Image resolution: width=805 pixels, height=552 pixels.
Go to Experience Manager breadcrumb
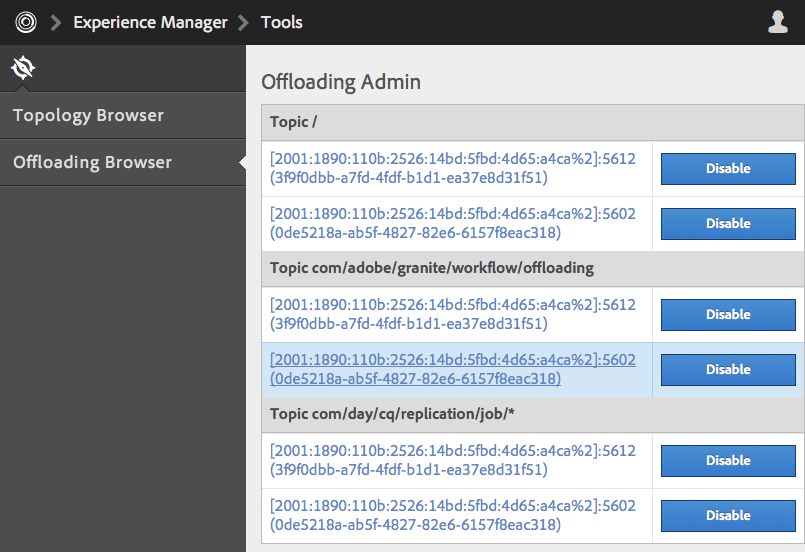(150, 22)
